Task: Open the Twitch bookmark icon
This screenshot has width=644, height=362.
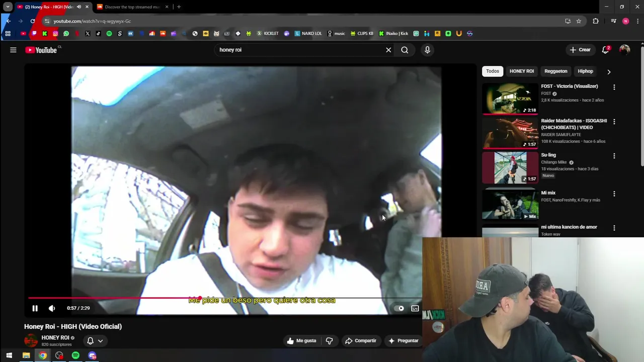Action: [x=34, y=34]
